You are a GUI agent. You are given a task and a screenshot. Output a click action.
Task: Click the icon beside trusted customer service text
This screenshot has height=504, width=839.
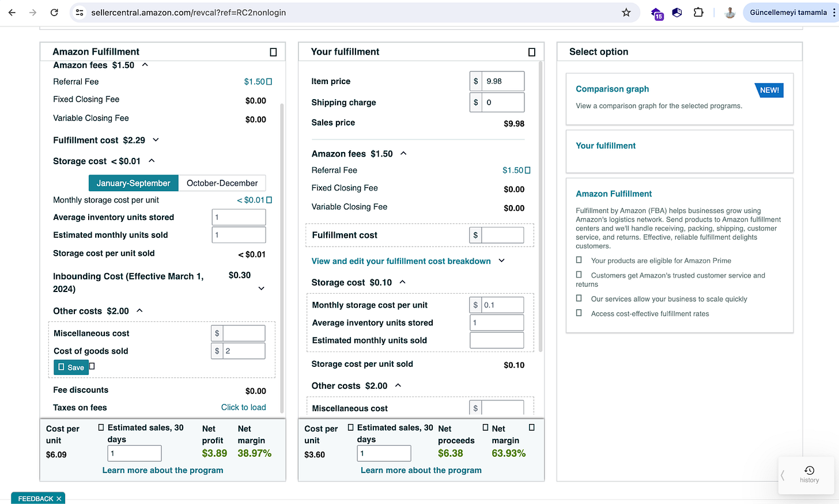point(579,275)
